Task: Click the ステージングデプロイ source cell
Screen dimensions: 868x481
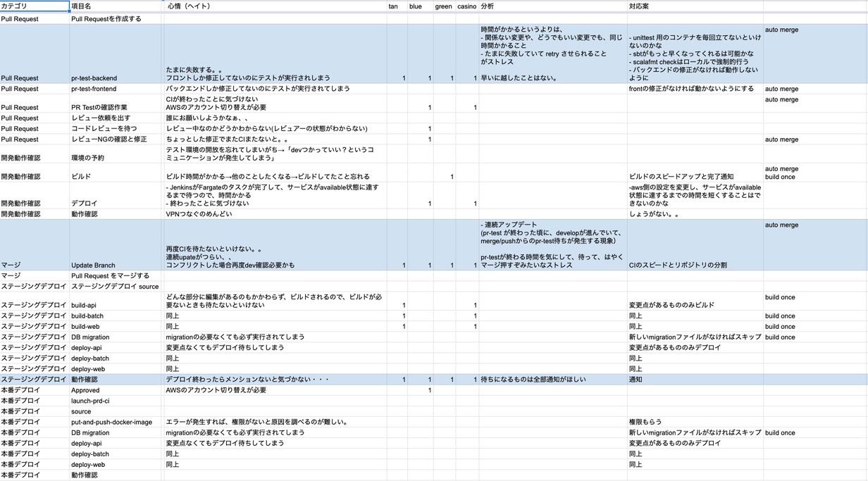Action: pos(117,287)
